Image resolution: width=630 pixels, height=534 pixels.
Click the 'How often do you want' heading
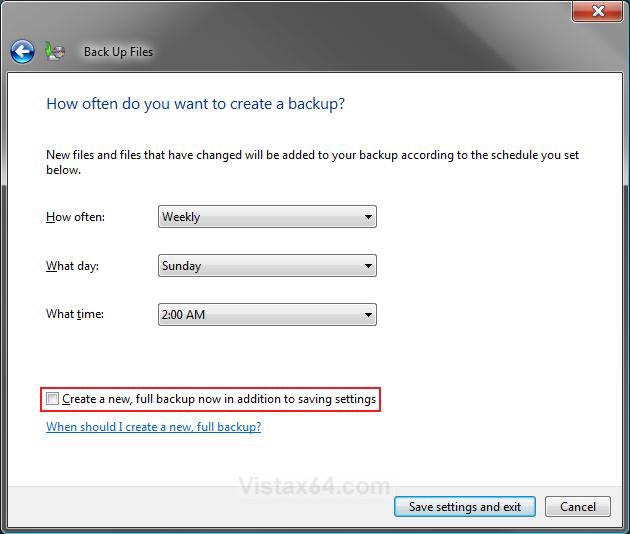click(195, 104)
